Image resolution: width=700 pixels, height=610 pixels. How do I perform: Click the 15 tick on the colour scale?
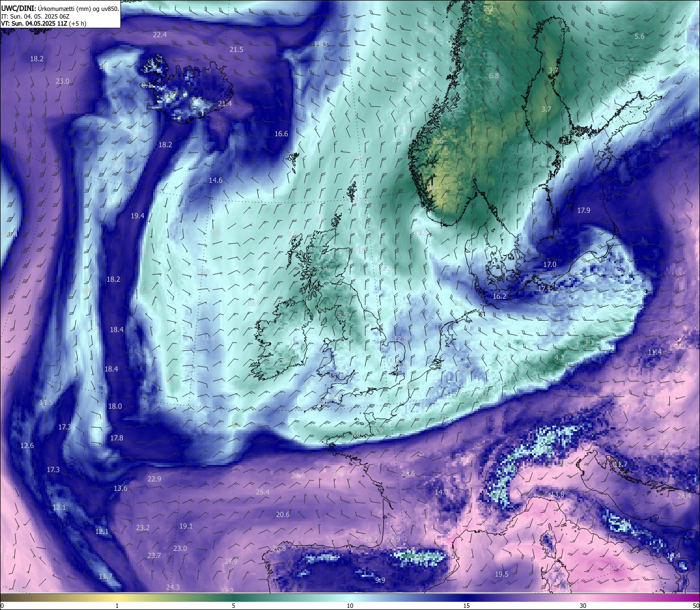coord(466,606)
